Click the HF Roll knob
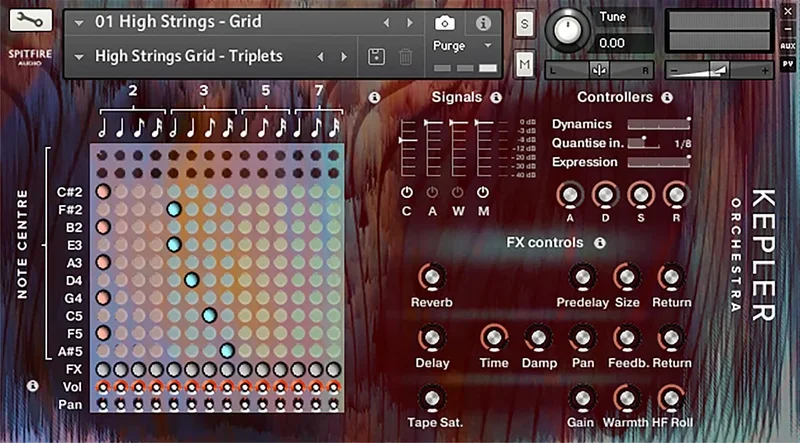 pos(671,398)
